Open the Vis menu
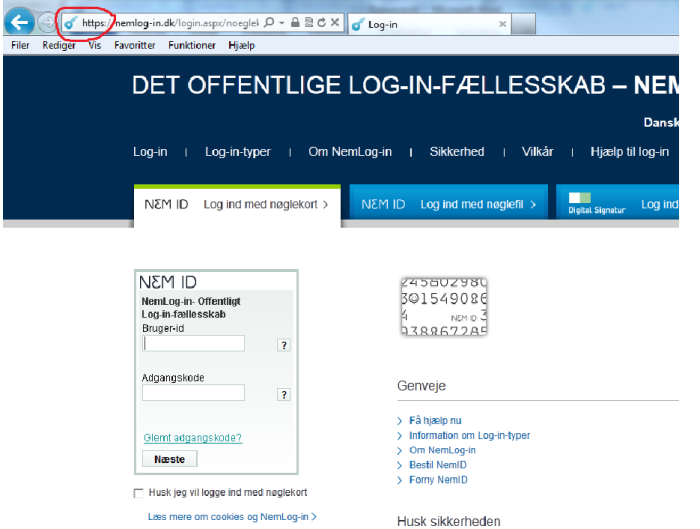 tap(95, 45)
